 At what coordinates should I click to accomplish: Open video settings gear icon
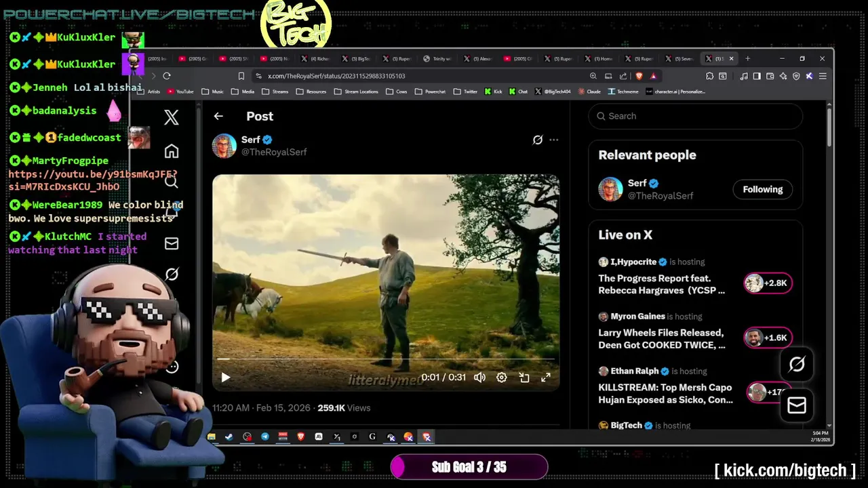tap(502, 378)
